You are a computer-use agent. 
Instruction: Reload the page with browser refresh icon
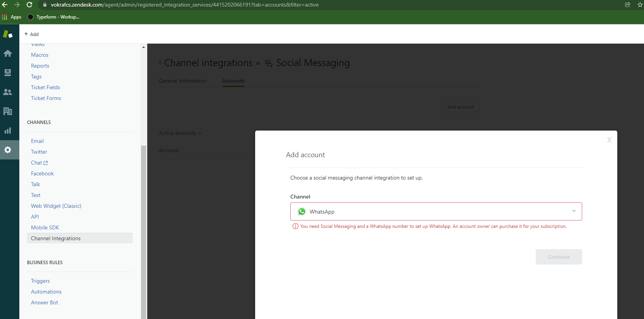tap(29, 5)
